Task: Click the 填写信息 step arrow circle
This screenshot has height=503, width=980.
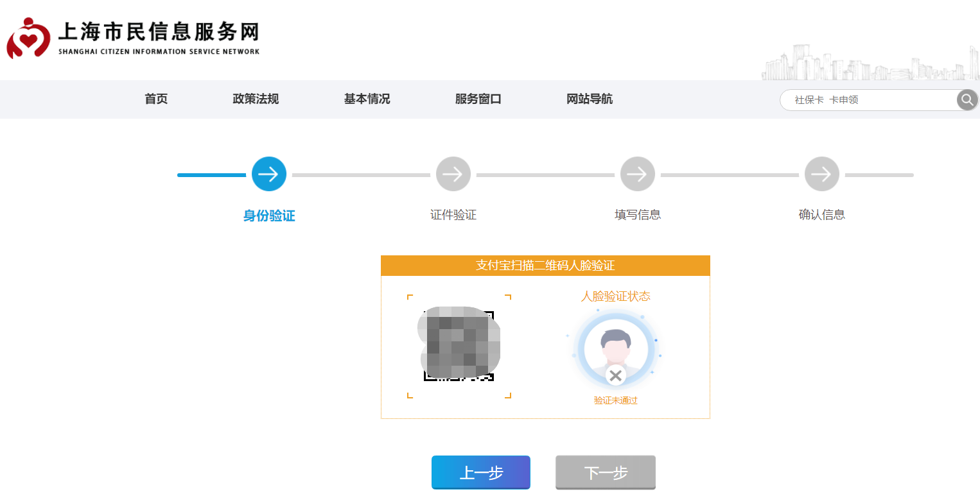Action: click(638, 174)
